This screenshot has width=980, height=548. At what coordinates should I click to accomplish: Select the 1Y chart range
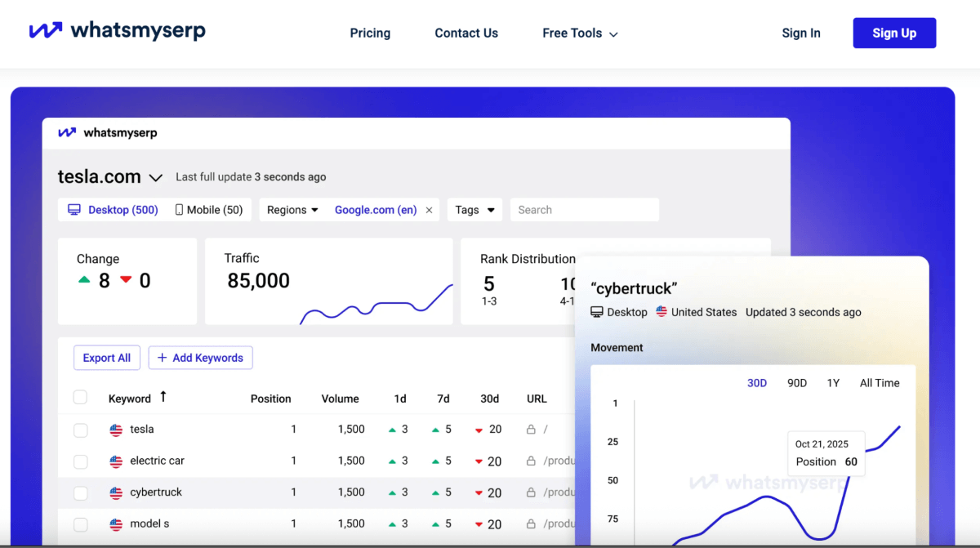tap(833, 383)
